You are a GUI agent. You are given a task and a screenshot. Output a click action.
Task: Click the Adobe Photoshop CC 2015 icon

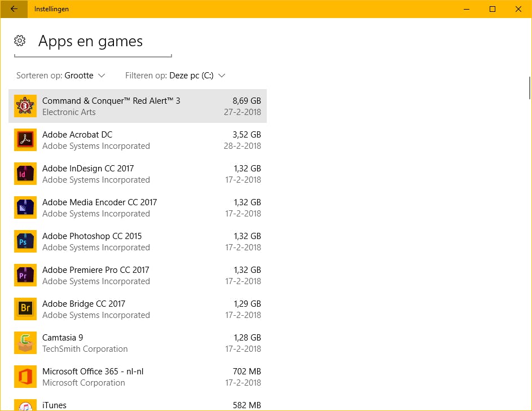tap(25, 241)
